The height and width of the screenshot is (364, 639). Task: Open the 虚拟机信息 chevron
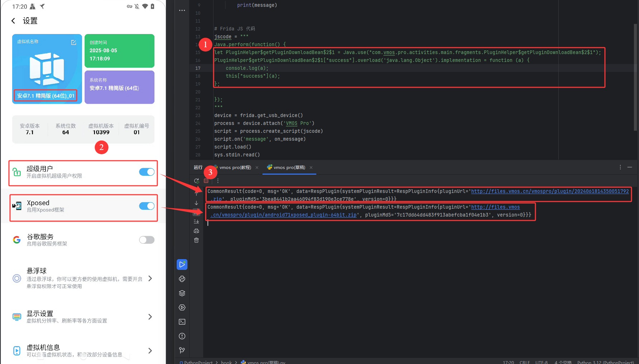(150, 351)
